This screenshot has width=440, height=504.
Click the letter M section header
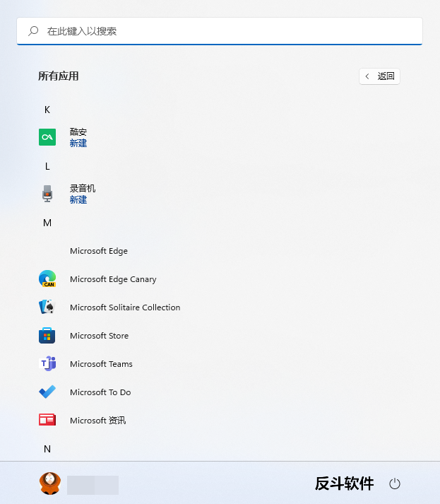[47, 223]
